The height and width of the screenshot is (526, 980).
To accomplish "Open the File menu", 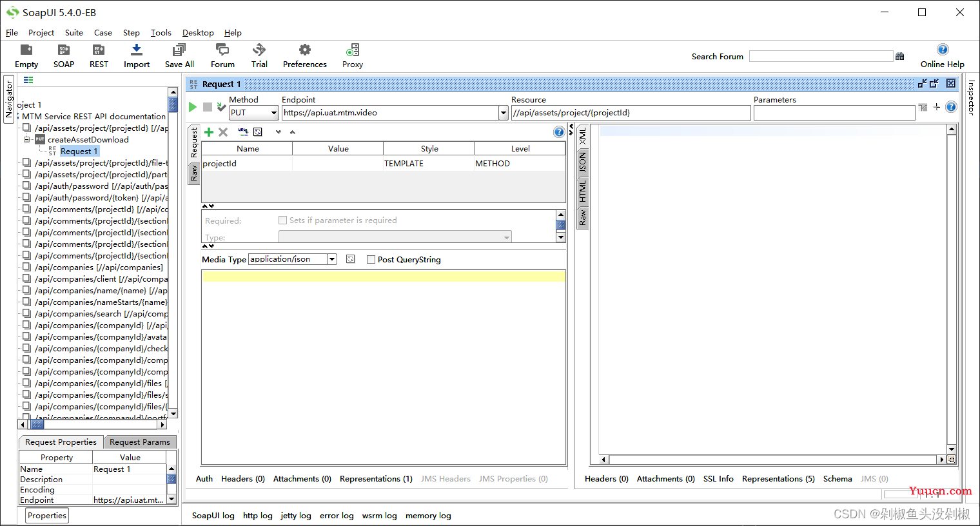I will pos(12,33).
